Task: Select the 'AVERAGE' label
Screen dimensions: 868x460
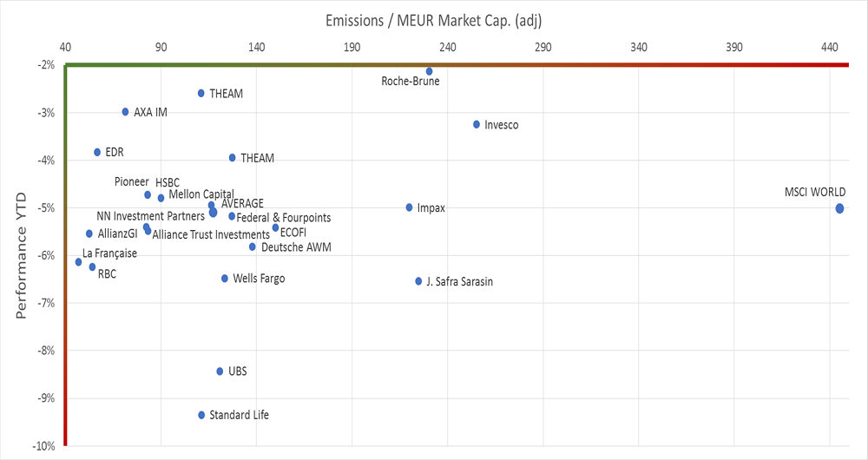Action: pos(242,204)
